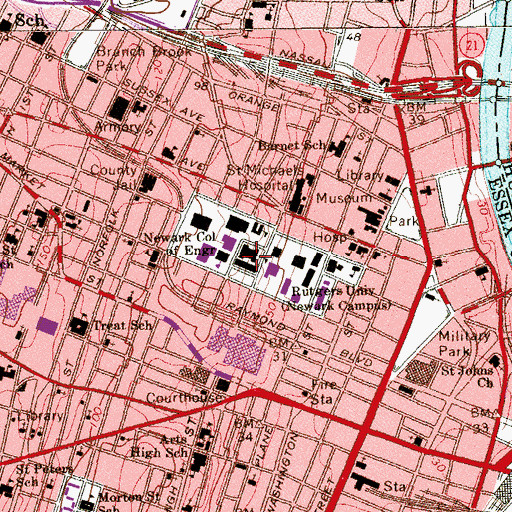The height and width of the screenshot is (512, 512).
Task: Click the Armory label
Action: coord(118,127)
